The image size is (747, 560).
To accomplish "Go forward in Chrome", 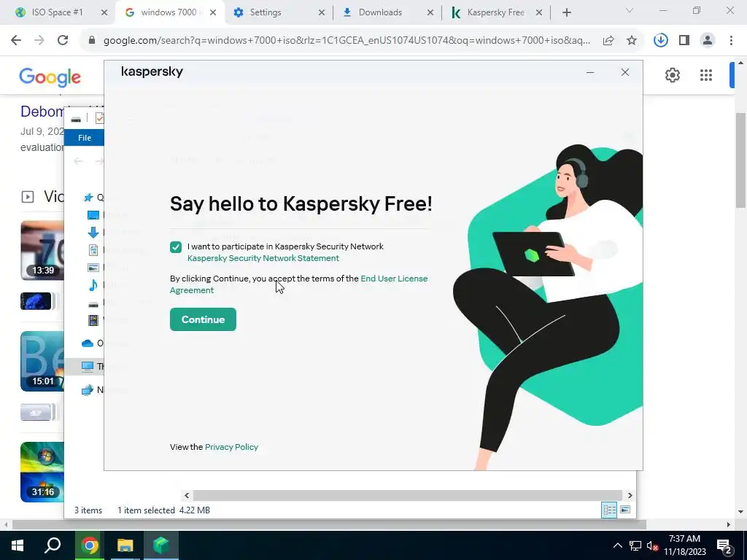I will pyautogui.click(x=39, y=41).
